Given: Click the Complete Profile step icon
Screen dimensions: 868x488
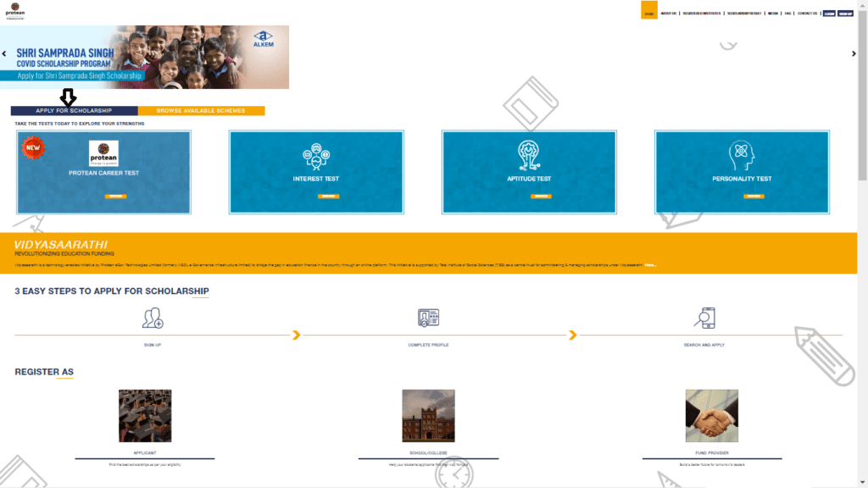Looking at the screenshot, I should 428,318.
